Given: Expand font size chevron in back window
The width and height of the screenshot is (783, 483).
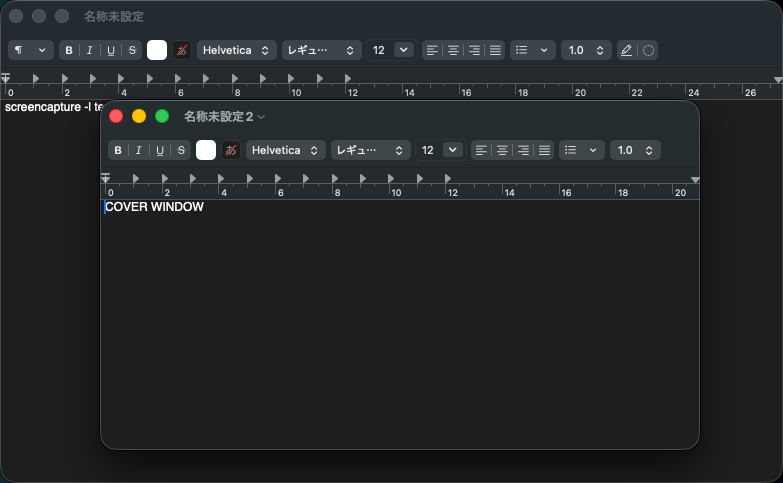Looking at the screenshot, I should 404,50.
